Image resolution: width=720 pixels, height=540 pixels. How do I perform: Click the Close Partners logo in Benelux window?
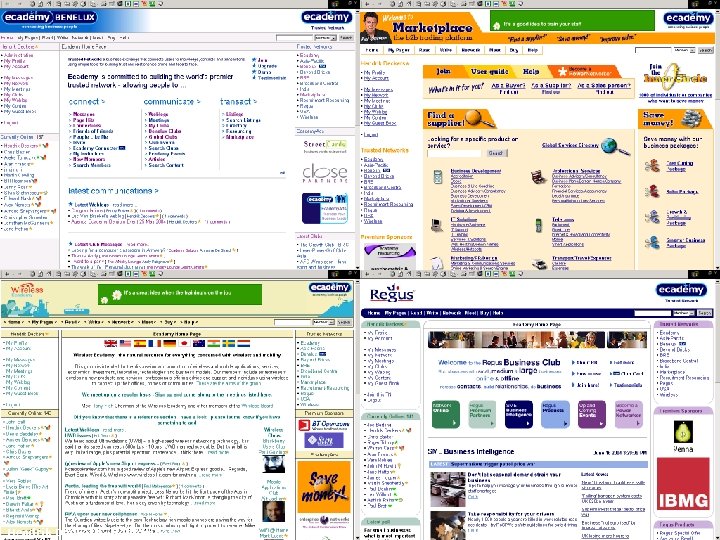point(325,174)
